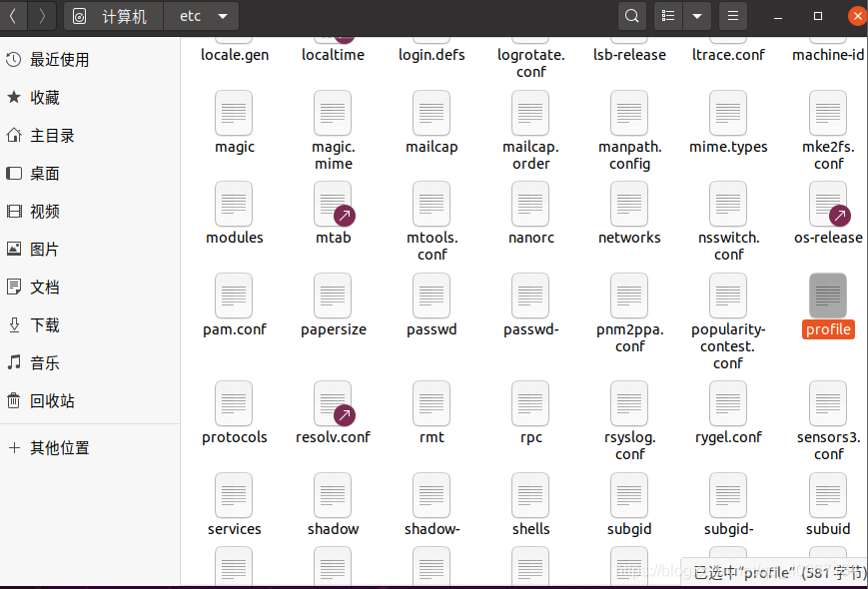Open 视频 videos folder

coord(90,212)
